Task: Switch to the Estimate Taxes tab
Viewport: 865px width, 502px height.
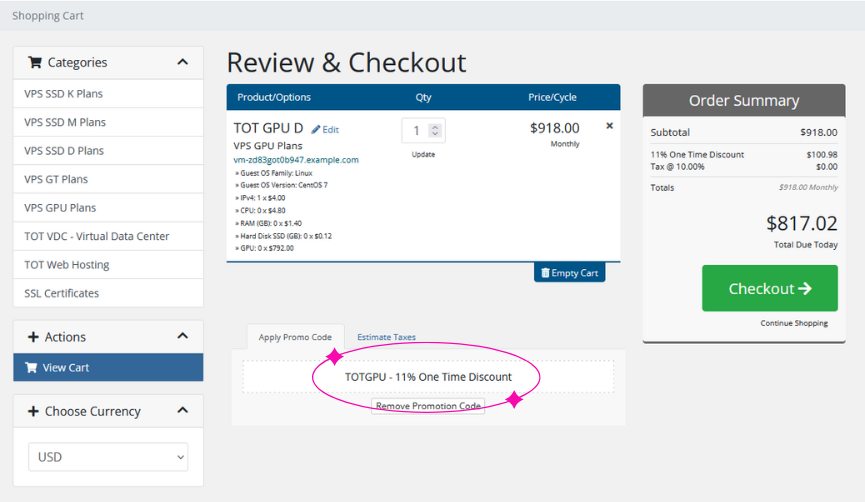Action: point(386,337)
